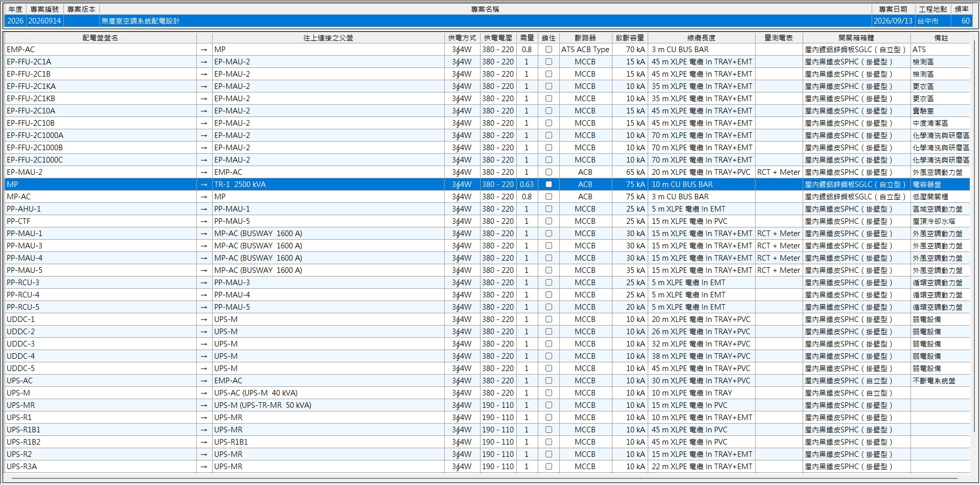980x485 pixels.
Task: Click the arrow icon in the UPS-R3A row
Action: click(x=204, y=467)
